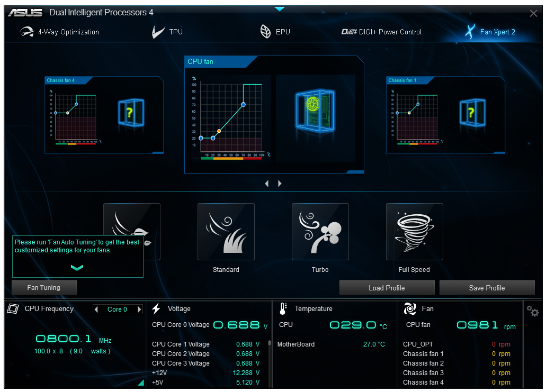Click the Core 0 selector field
Image resolution: width=546 pixels, height=392 pixels.
point(118,309)
